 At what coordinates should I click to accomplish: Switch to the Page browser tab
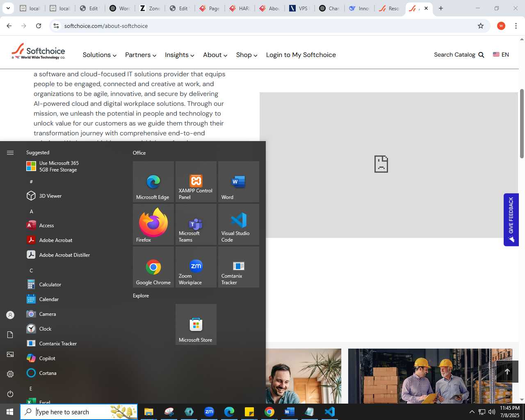pyautogui.click(x=210, y=8)
